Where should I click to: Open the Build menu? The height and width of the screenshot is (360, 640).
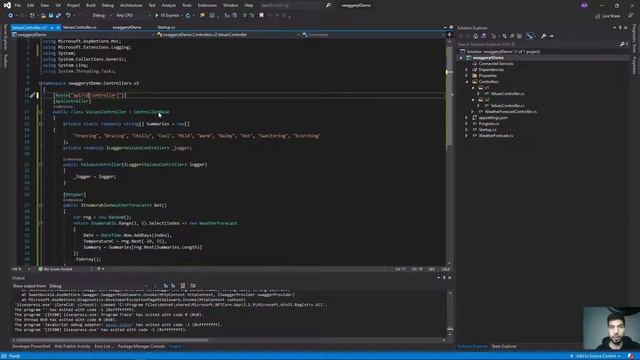pyautogui.click(x=91, y=5)
